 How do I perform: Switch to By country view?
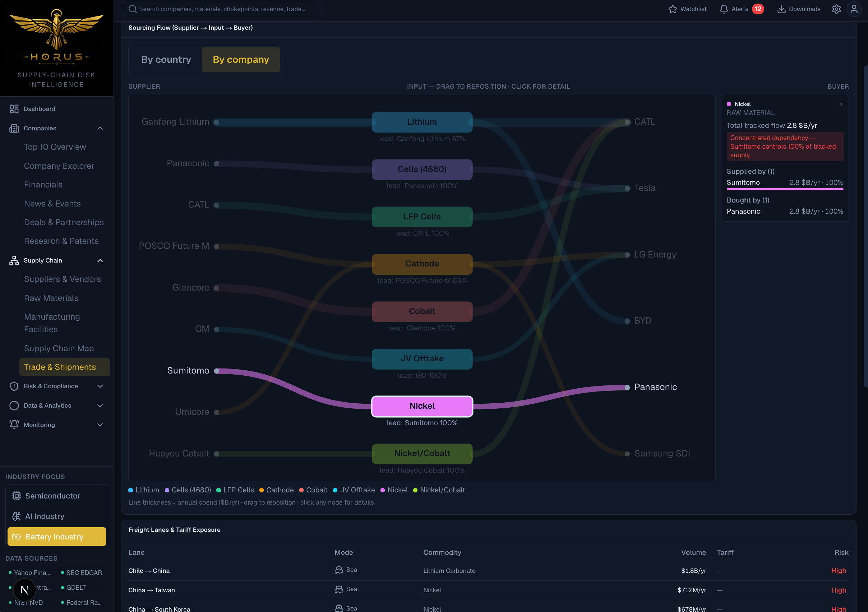(x=166, y=60)
